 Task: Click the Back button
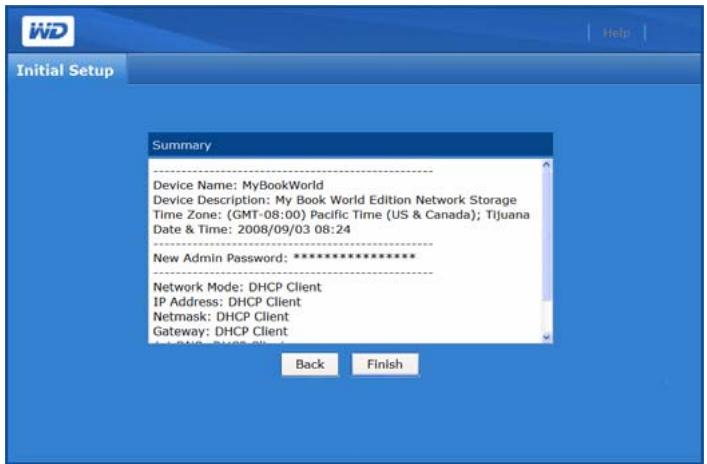tap(310, 364)
